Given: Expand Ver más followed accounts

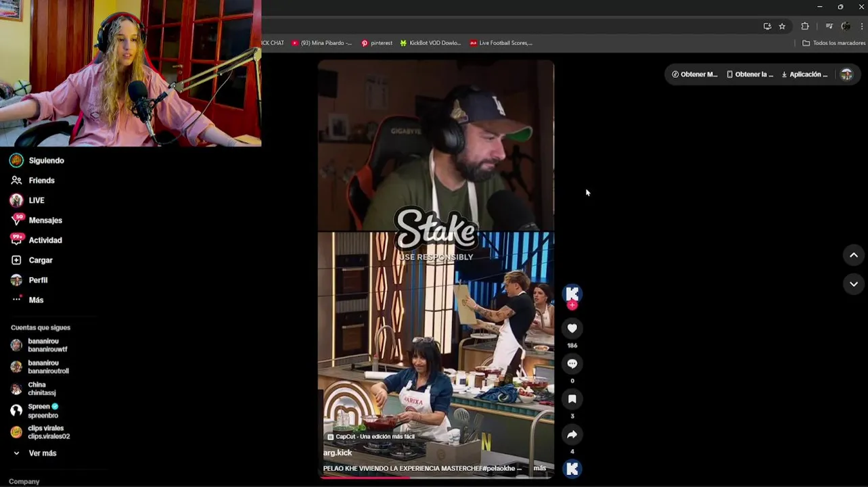Looking at the screenshot, I should point(42,453).
